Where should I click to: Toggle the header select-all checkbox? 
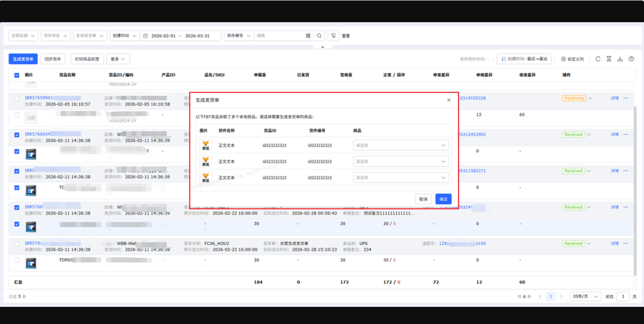[x=17, y=75]
